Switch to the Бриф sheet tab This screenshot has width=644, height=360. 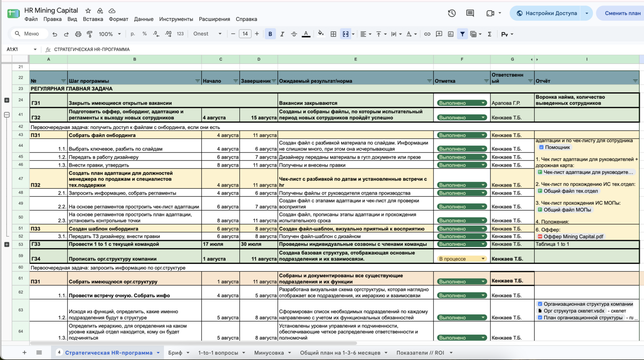pyautogui.click(x=175, y=353)
